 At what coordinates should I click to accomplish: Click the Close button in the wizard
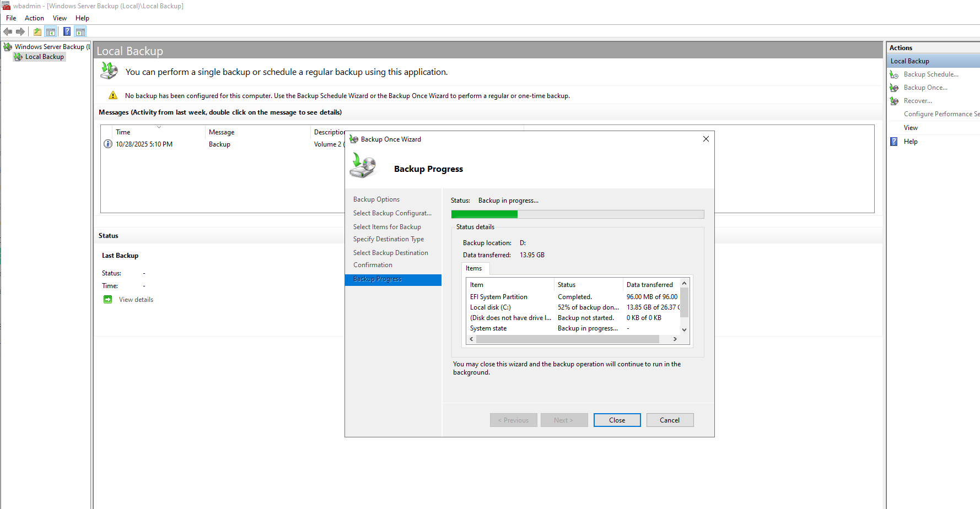click(x=617, y=420)
